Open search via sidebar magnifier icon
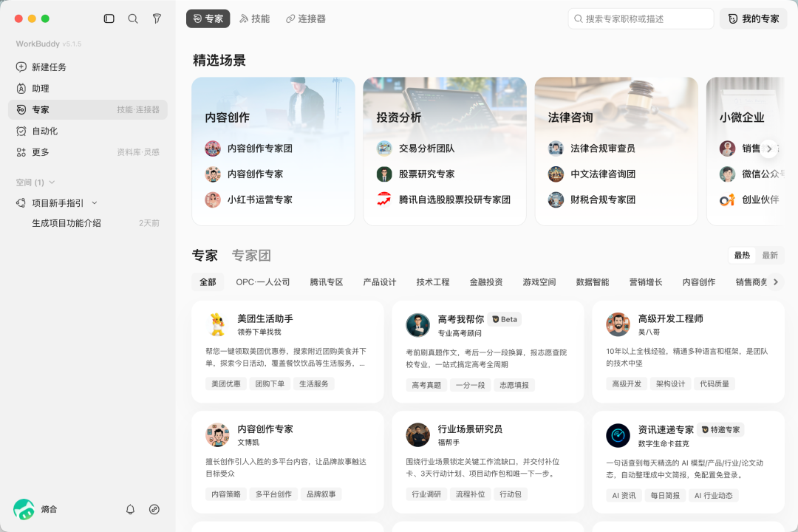798x532 pixels. tap(133, 18)
